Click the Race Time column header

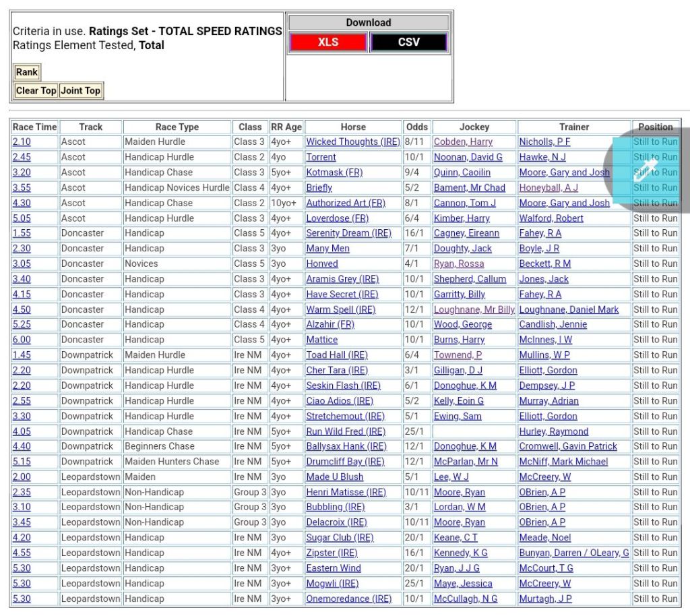(x=34, y=127)
